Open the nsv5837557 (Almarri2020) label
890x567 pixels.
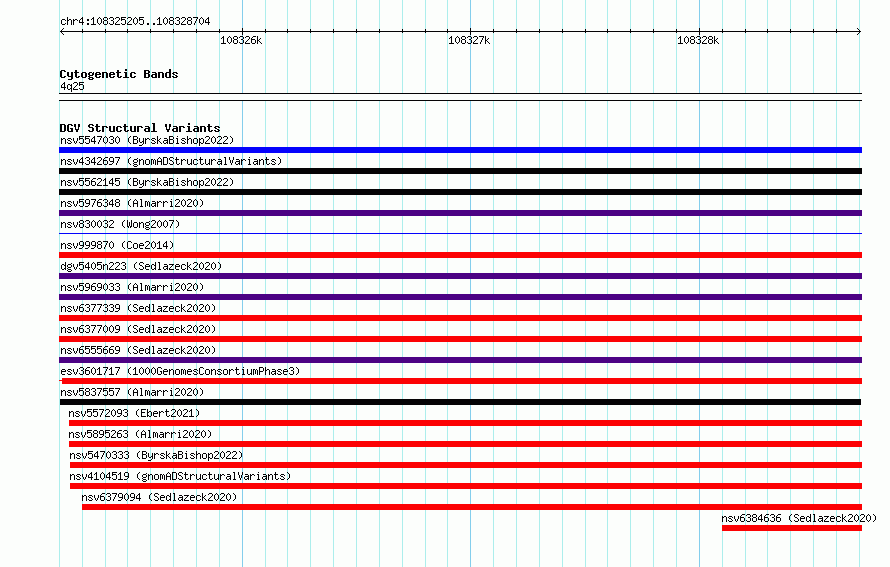tap(132, 392)
